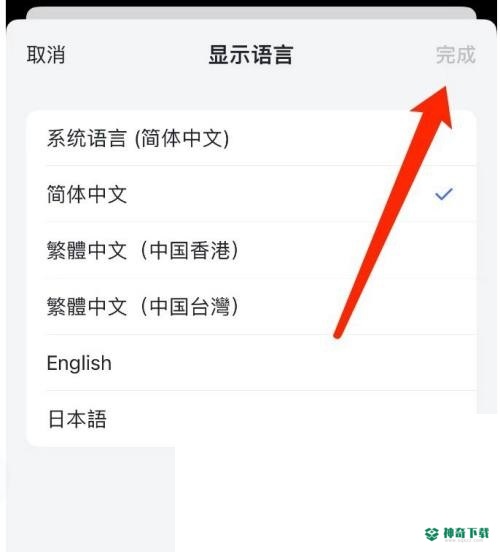Tap 取消 to cancel language change
The height and width of the screenshot is (552, 500).
tap(46, 55)
